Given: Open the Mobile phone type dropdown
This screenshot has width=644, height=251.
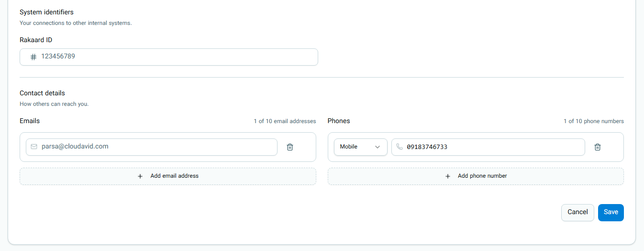Looking at the screenshot, I should [x=360, y=147].
